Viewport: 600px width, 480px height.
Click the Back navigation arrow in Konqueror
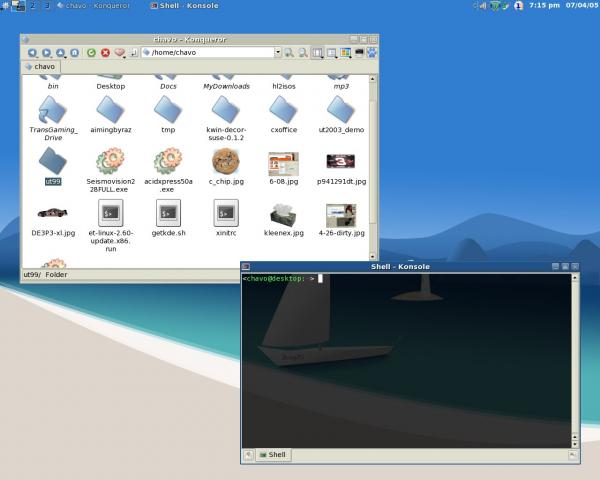(x=32, y=52)
